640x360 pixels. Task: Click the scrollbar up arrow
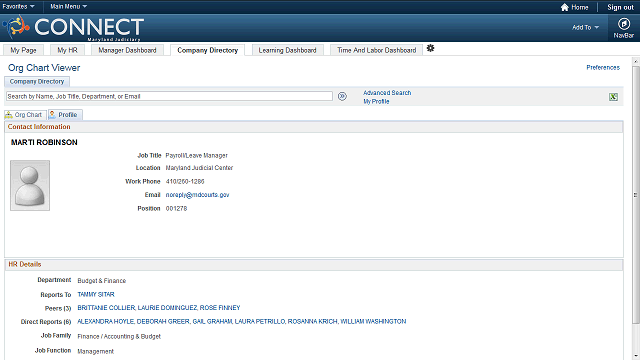point(636,61)
